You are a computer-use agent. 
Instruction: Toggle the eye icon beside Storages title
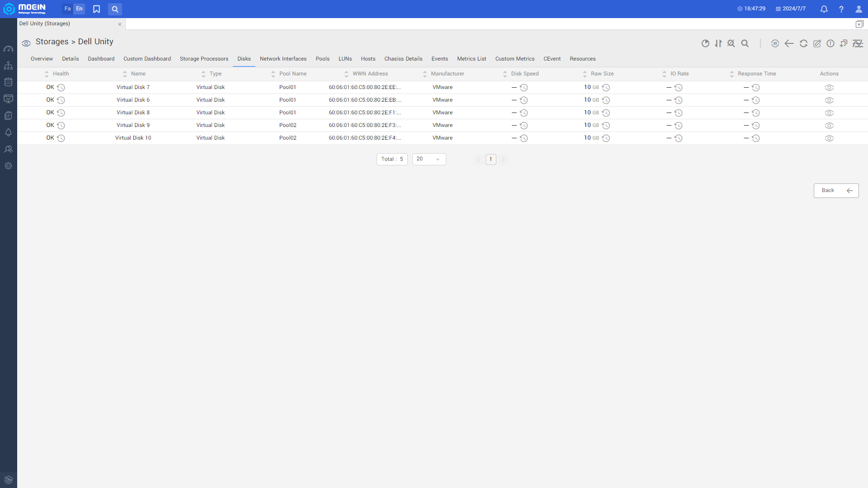26,43
